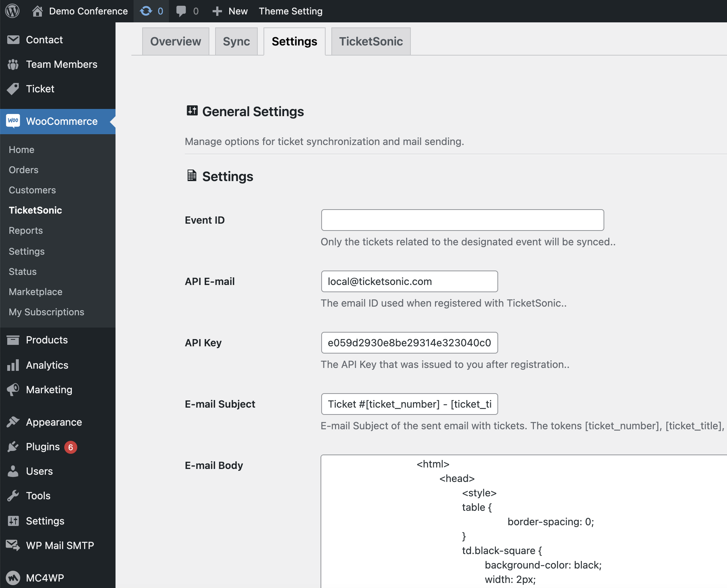Open Theme Setting in admin bar
The image size is (727, 588).
[x=291, y=11]
